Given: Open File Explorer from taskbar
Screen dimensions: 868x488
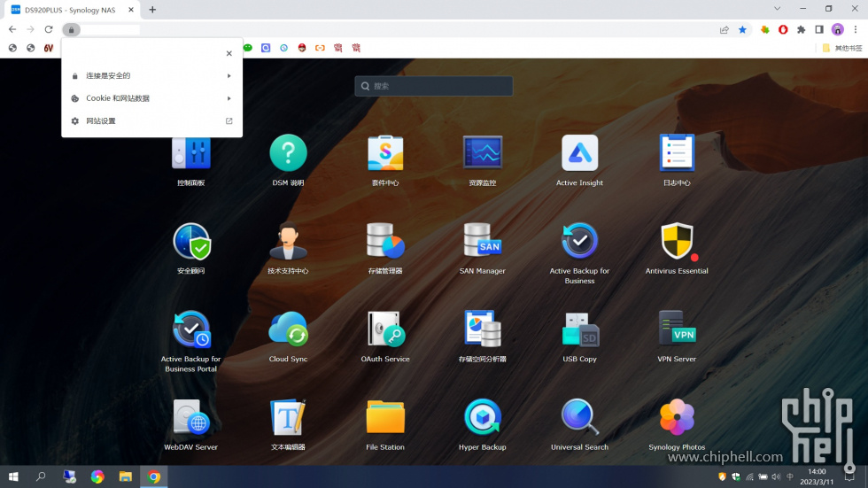Looking at the screenshot, I should pyautogui.click(x=126, y=476).
